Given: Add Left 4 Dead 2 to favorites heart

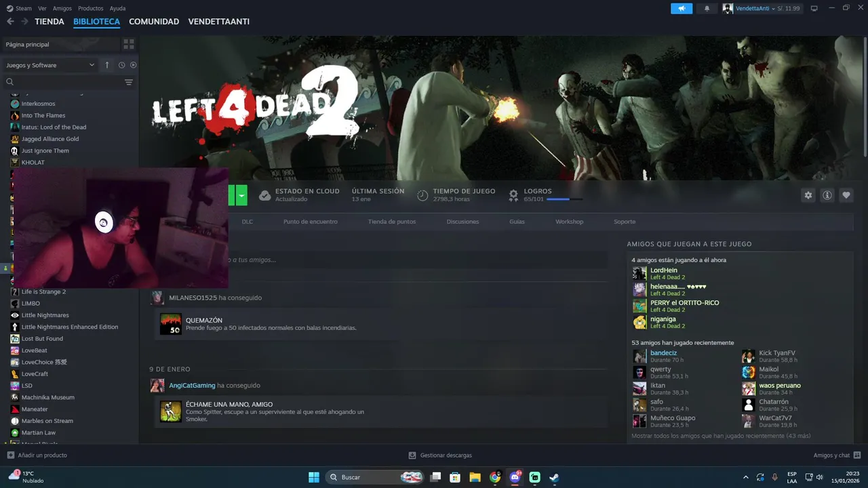Looking at the screenshot, I should [846, 195].
